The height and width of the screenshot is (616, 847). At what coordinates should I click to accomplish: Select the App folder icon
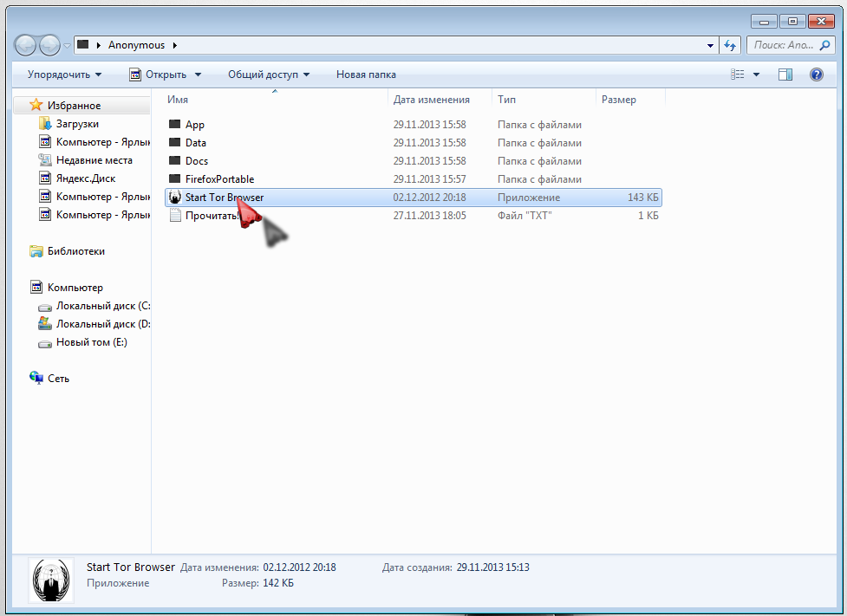point(174,124)
